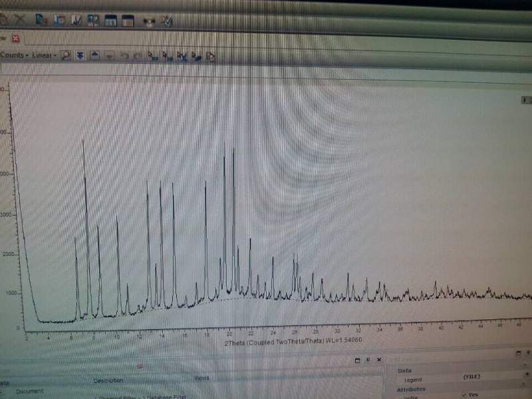Open the Linear scale dropdown
The image size is (532, 399).
click(44, 55)
